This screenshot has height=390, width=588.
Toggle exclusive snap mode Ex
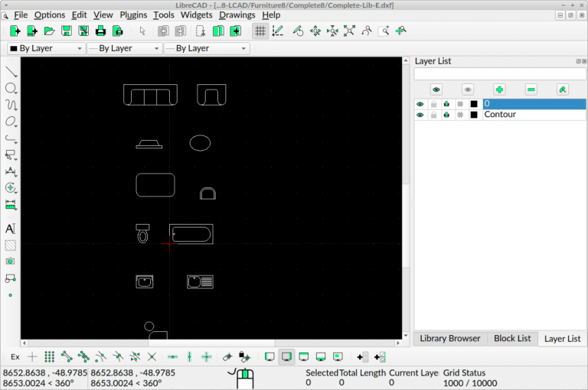(x=15, y=357)
